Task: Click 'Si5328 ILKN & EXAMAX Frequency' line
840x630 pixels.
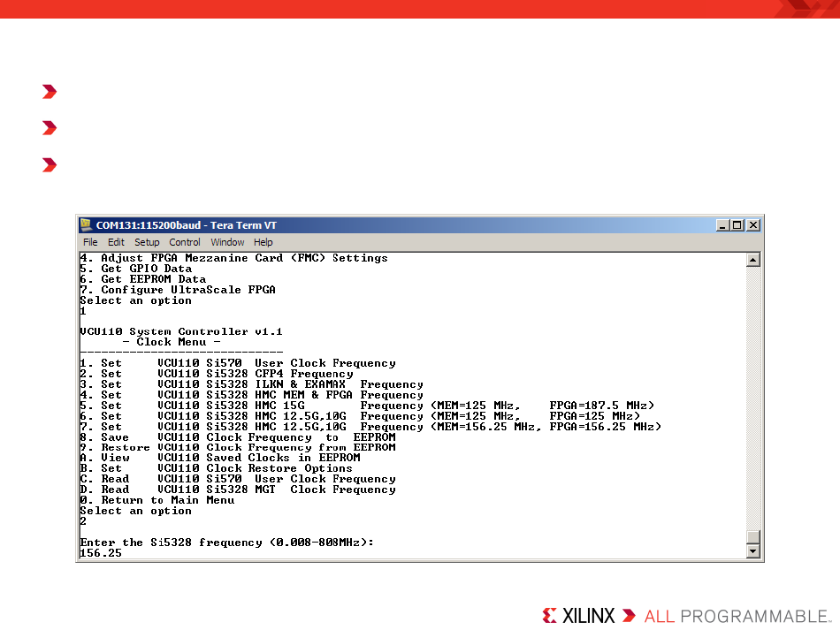Action: pos(251,384)
